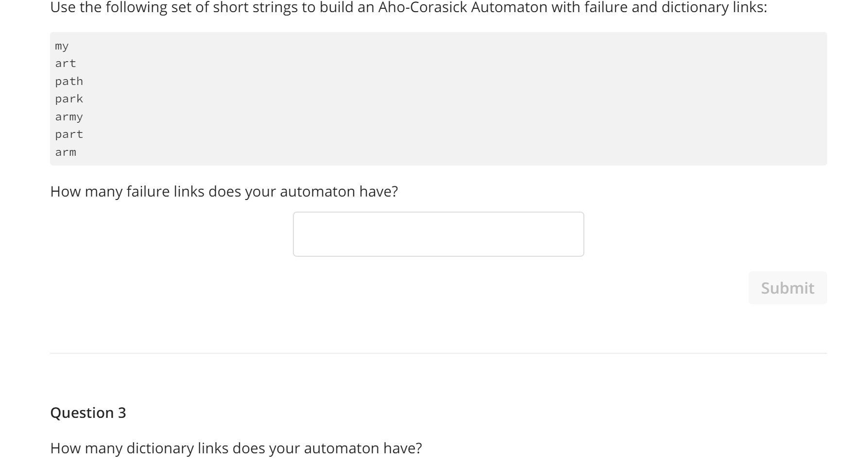Select the word "art" in the code block

[65, 63]
